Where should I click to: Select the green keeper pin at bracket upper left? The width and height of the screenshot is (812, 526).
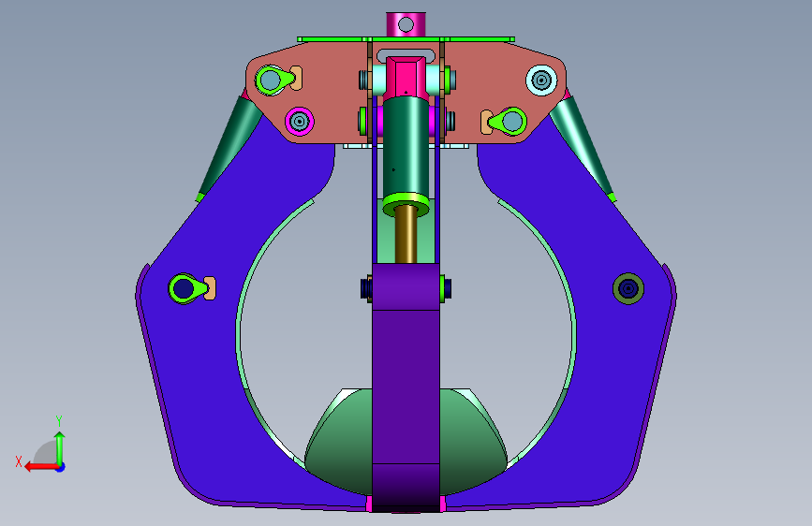point(274,80)
